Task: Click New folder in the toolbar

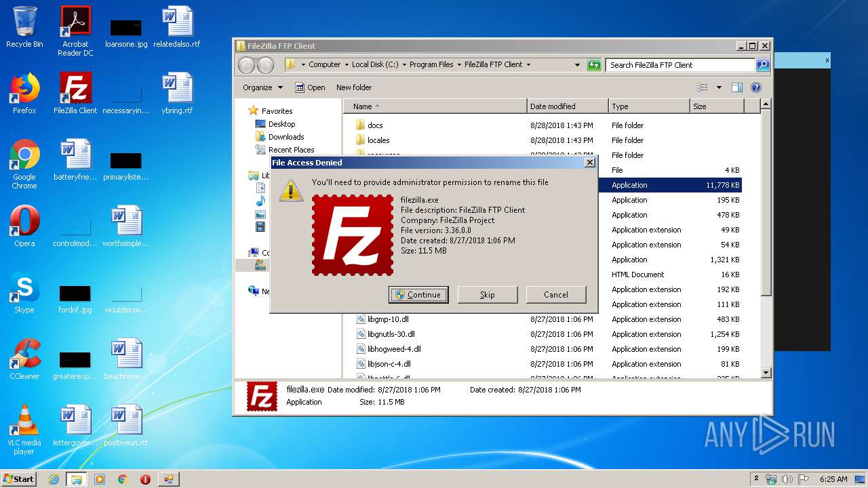Action: pos(354,87)
